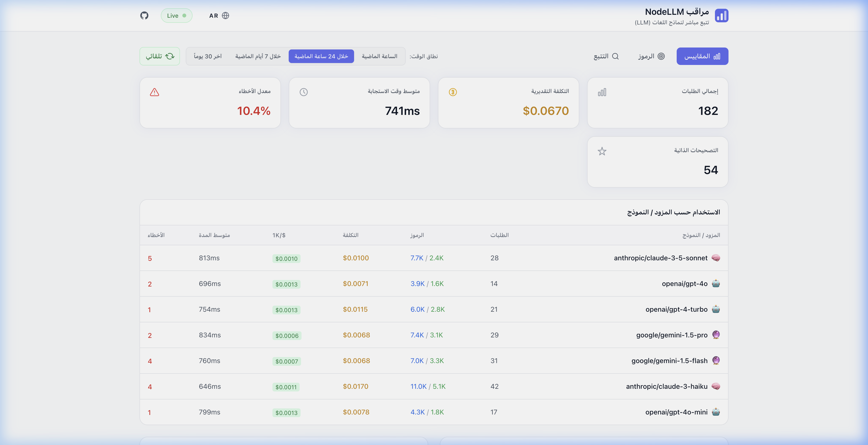
Task: Click the error rate warning triangle icon
Action: click(154, 92)
